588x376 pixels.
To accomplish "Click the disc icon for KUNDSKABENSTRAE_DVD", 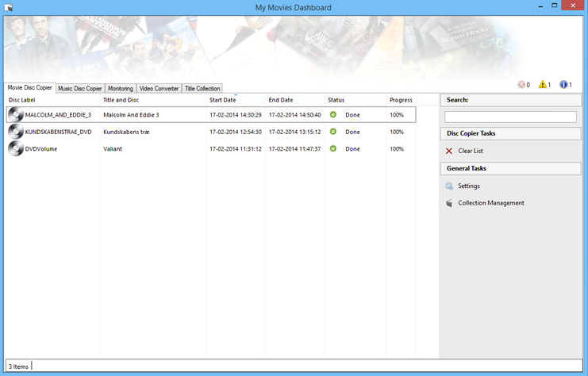I will pyautogui.click(x=16, y=131).
